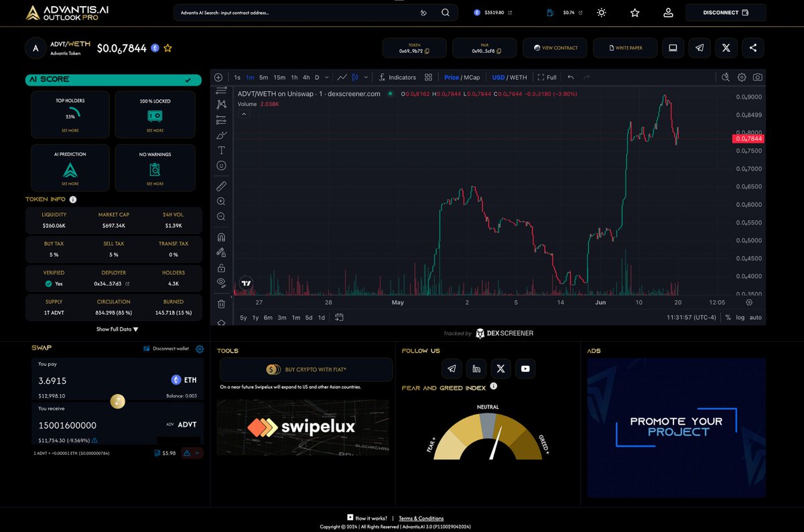Select the 6m date range
The width and height of the screenshot is (804, 532).
click(268, 318)
